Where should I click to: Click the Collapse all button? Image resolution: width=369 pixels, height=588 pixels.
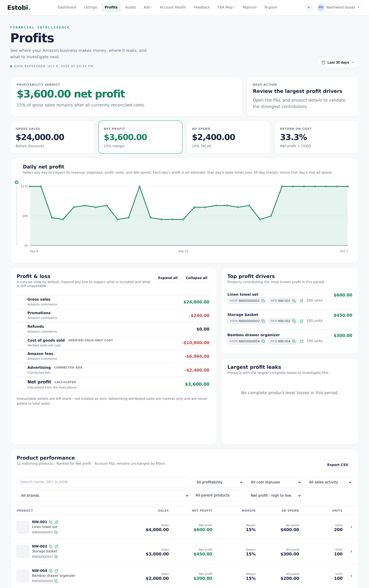click(x=197, y=278)
